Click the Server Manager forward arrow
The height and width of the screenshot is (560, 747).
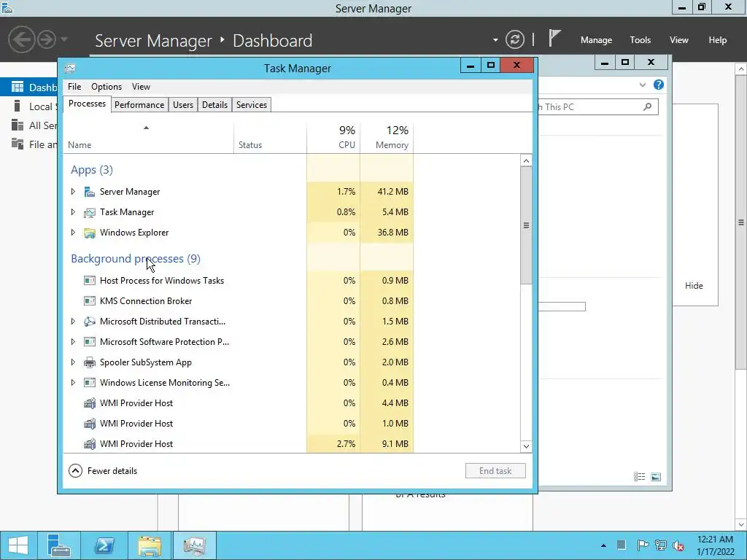47,39
